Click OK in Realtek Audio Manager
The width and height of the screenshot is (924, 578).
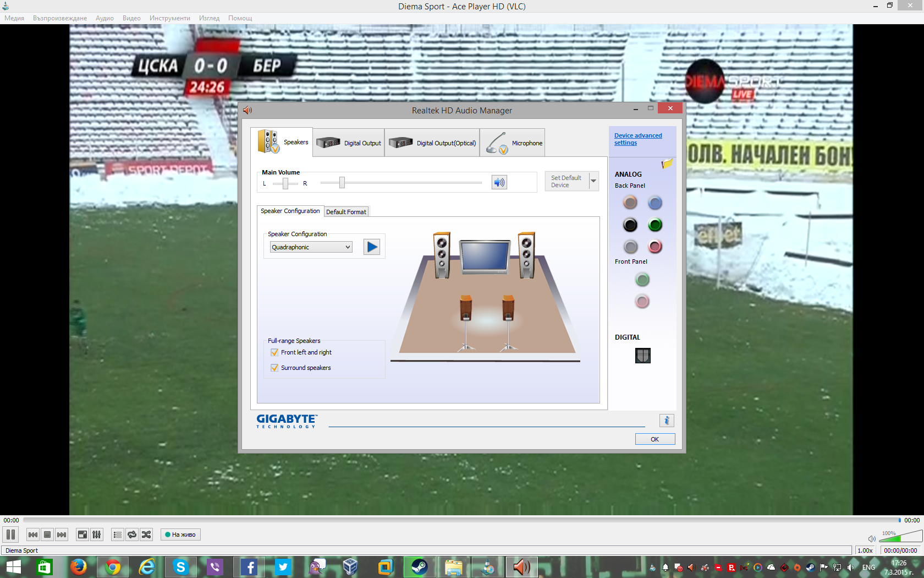point(655,439)
